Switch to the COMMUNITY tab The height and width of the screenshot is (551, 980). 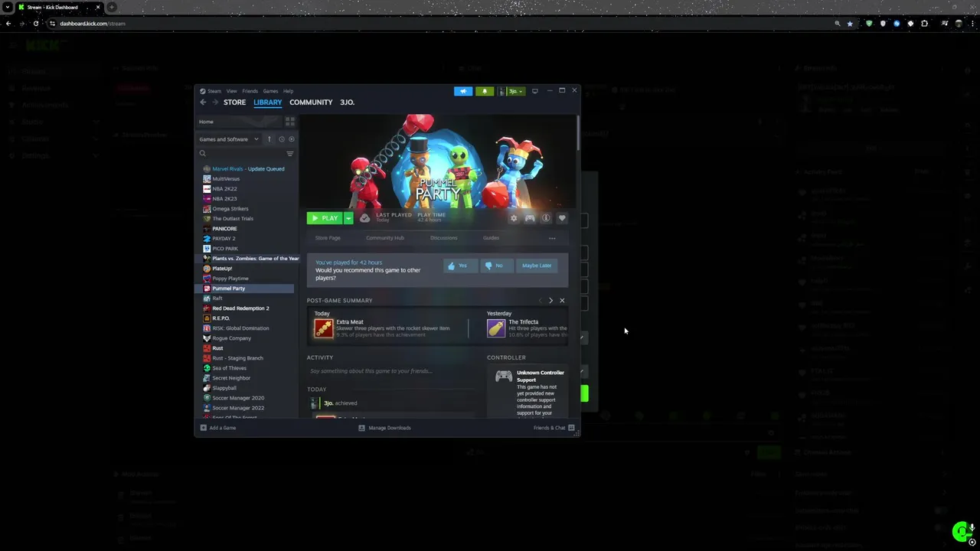pyautogui.click(x=311, y=103)
